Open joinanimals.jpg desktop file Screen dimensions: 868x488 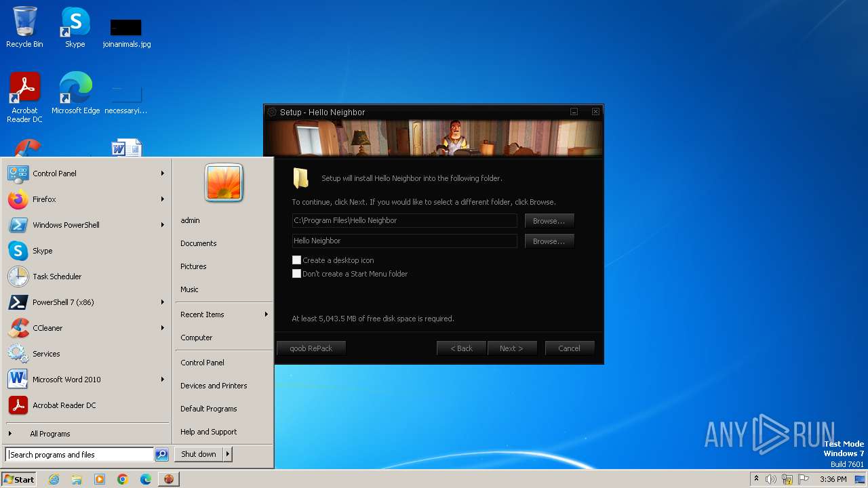(126, 33)
